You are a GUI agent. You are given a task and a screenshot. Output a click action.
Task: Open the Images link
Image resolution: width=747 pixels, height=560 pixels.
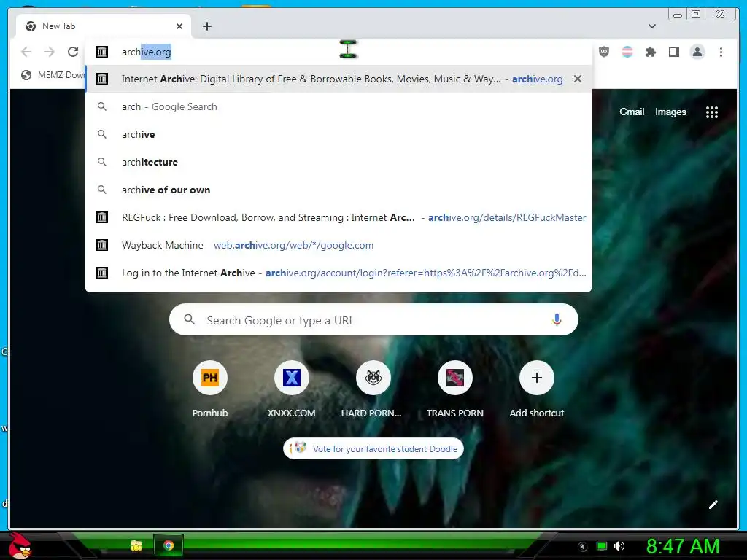pyautogui.click(x=670, y=112)
